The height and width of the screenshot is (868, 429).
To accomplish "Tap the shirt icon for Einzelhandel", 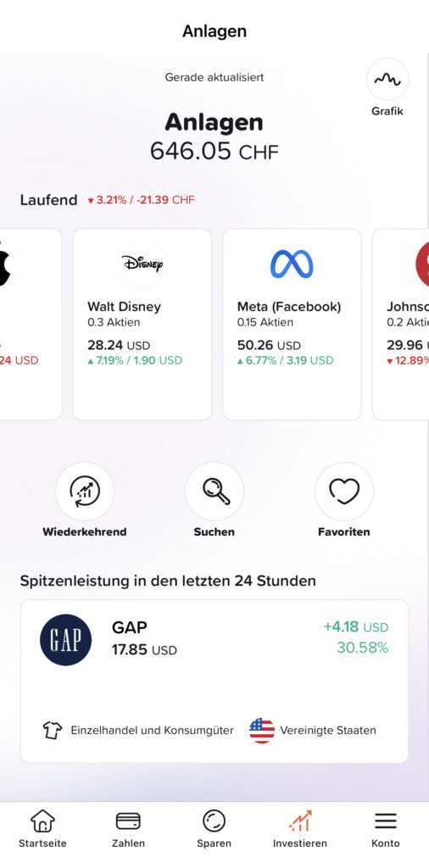I will click(x=53, y=730).
